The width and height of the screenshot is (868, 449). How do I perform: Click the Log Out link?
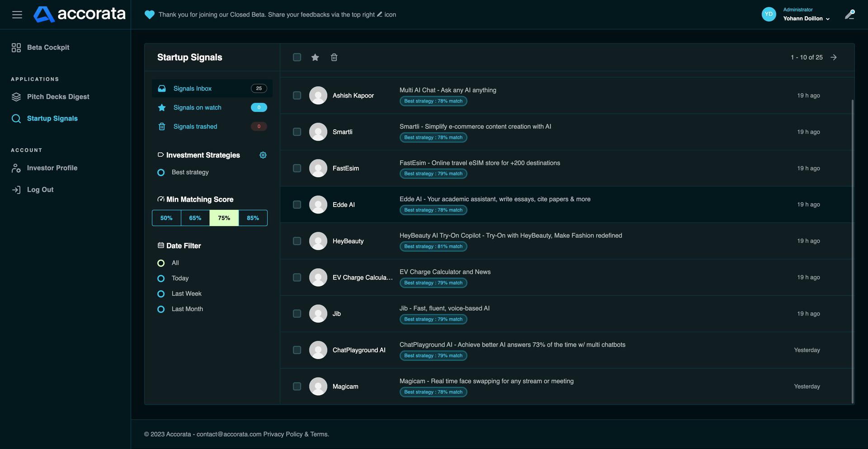click(x=40, y=189)
